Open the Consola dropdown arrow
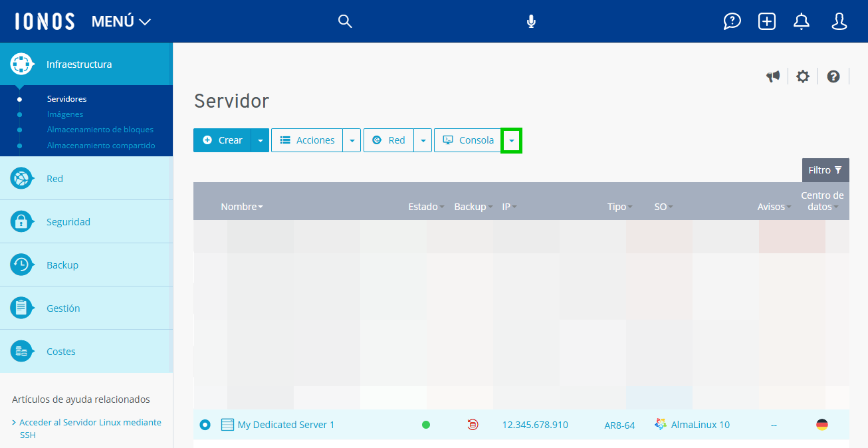This screenshot has width=868, height=448. point(511,140)
